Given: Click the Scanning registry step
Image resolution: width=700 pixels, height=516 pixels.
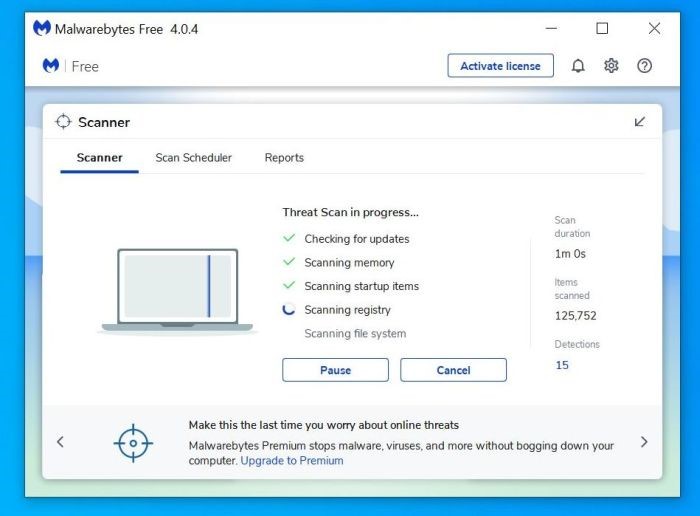Looking at the screenshot, I should tap(347, 310).
